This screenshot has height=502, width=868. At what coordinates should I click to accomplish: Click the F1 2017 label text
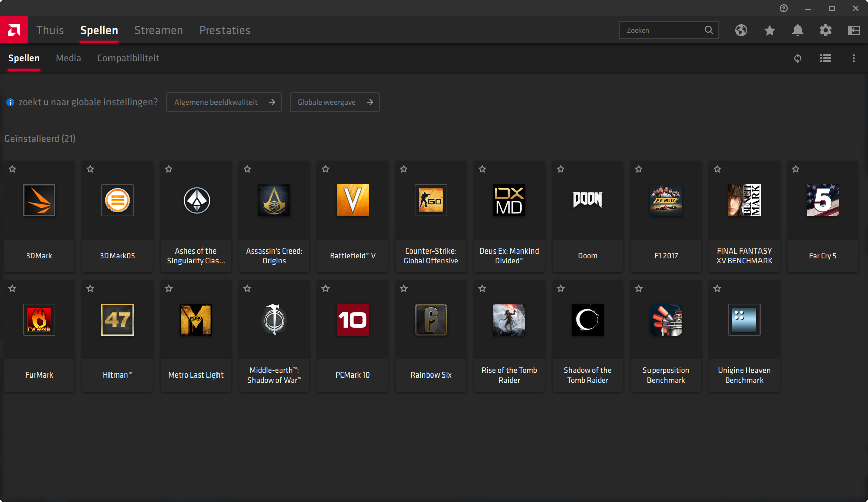pyautogui.click(x=666, y=256)
